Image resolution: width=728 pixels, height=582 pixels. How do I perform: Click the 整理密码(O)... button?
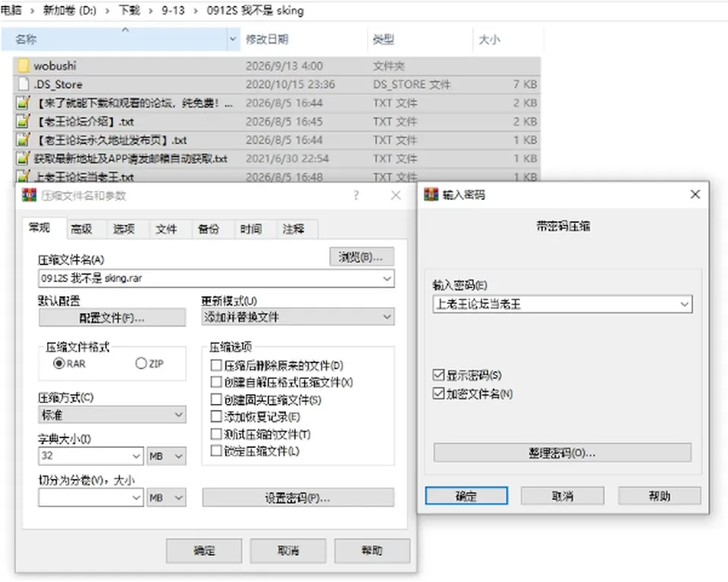[562, 452]
